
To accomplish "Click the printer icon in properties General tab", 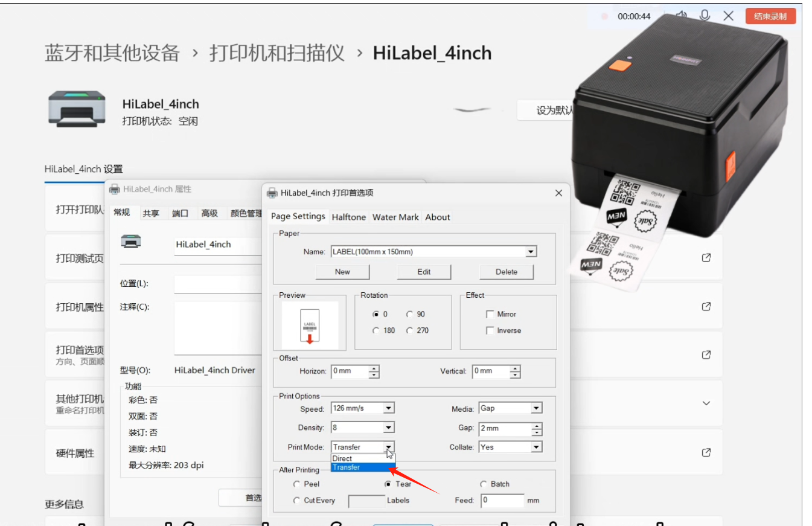I will tap(131, 242).
